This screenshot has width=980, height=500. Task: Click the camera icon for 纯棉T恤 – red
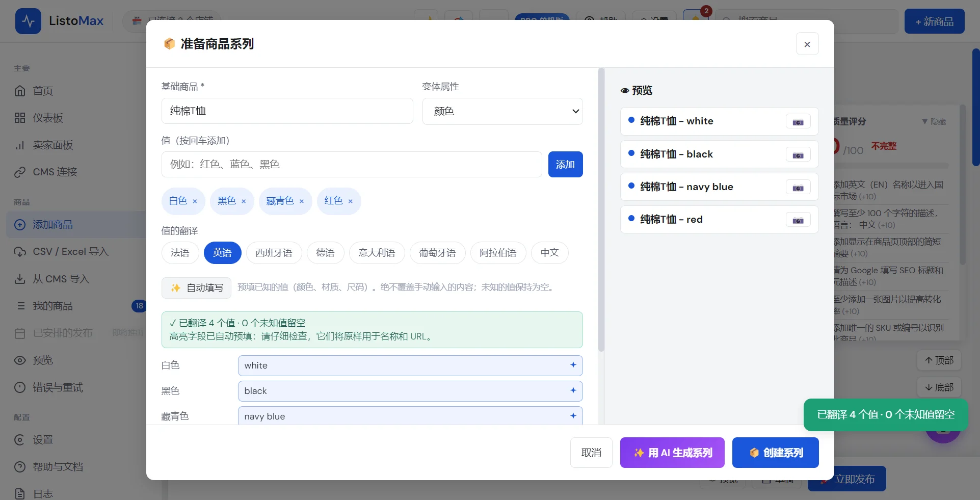pyautogui.click(x=798, y=220)
